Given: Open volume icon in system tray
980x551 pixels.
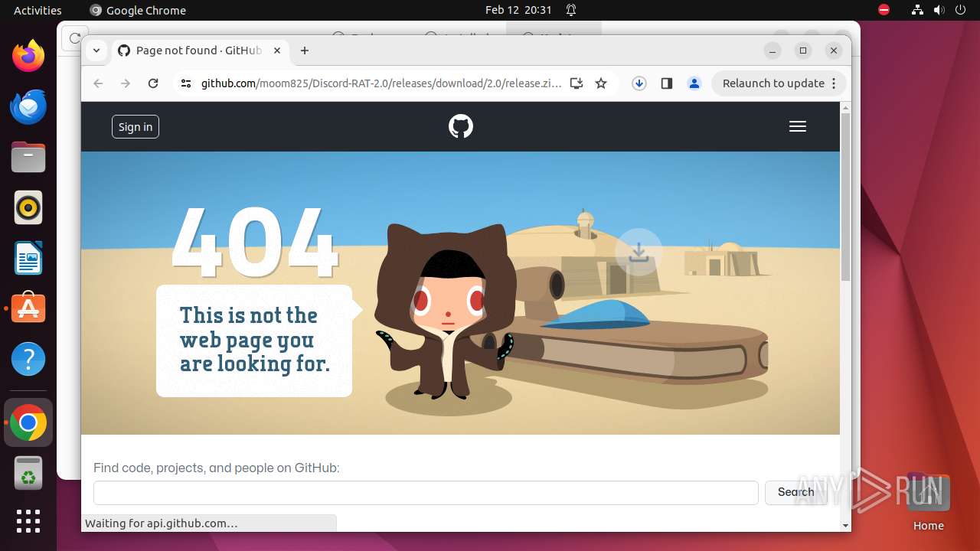Looking at the screenshot, I should (x=938, y=10).
